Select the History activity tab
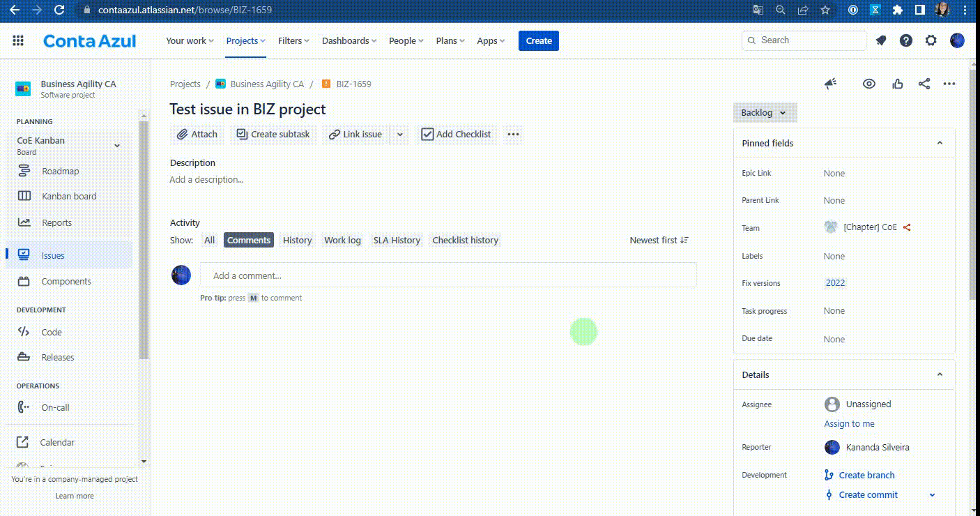Image resolution: width=980 pixels, height=516 pixels. click(x=297, y=240)
